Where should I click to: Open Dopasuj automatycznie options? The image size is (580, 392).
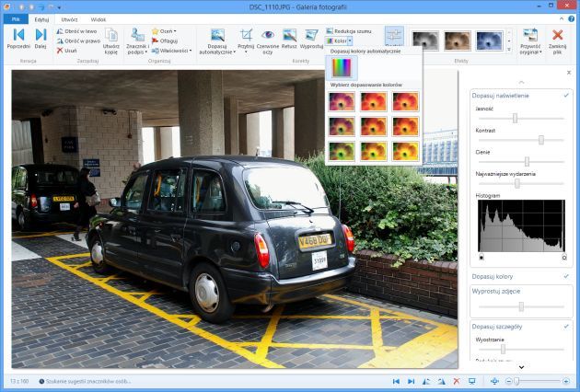pyautogui.click(x=217, y=41)
